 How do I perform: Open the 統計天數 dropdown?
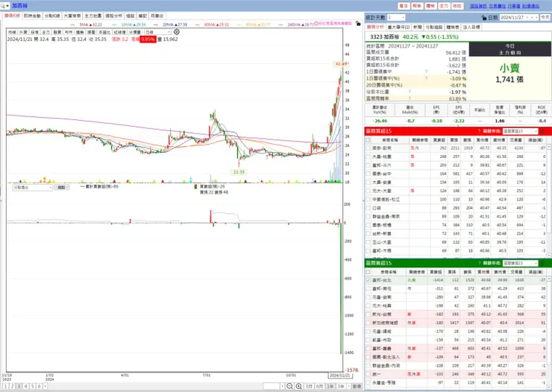point(396,17)
